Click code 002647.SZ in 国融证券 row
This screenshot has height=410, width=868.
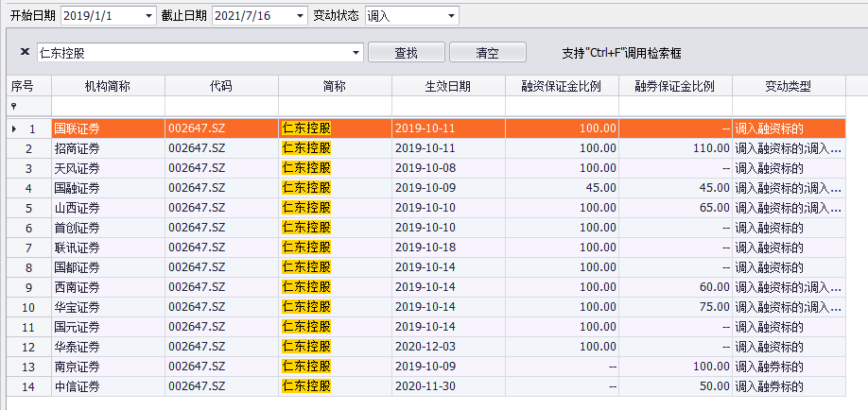pos(197,188)
